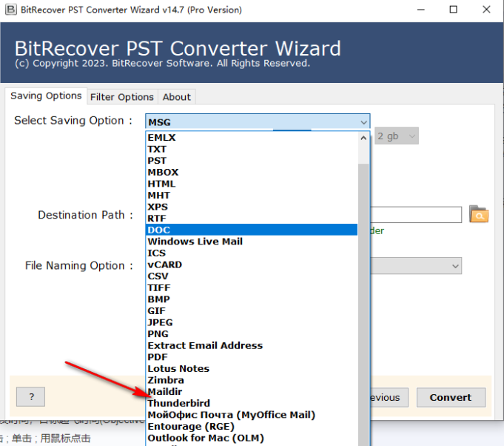Select the highlighted DOC option

[x=252, y=230]
